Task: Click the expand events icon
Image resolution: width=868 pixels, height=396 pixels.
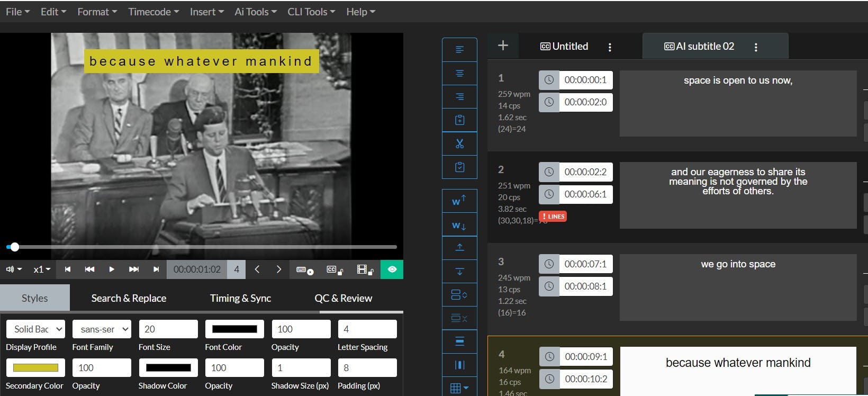Action: [459, 295]
